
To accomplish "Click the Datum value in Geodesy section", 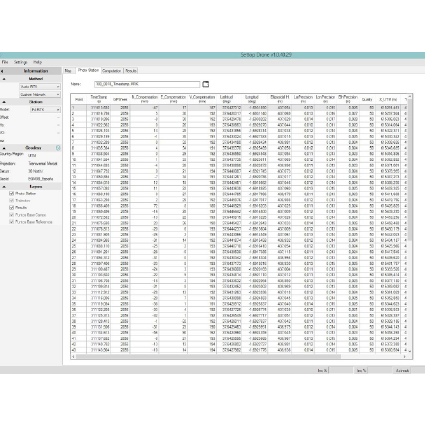I will (35, 171).
